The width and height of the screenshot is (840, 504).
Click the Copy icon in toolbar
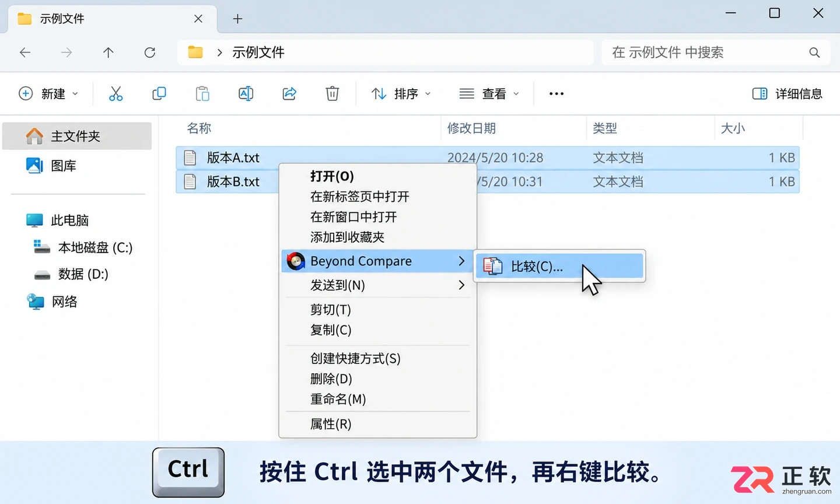point(159,93)
